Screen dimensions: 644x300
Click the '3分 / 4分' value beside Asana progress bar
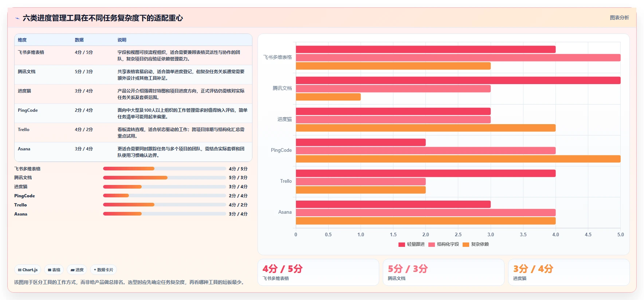[x=238, y=214]
